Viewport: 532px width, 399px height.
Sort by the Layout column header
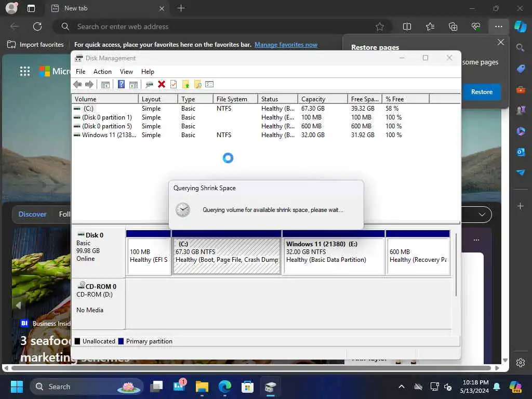(x=158, y=99)
